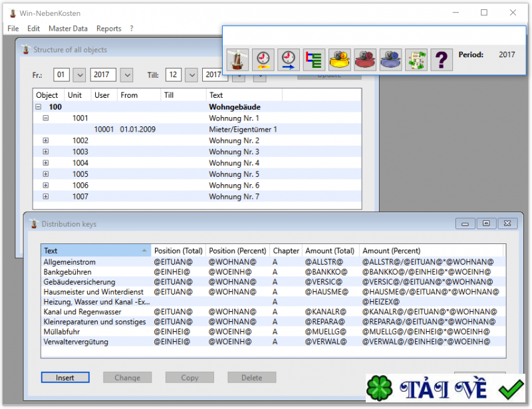Open the object structure tree icon
This screenshot has height=409, width=532.
314,60
